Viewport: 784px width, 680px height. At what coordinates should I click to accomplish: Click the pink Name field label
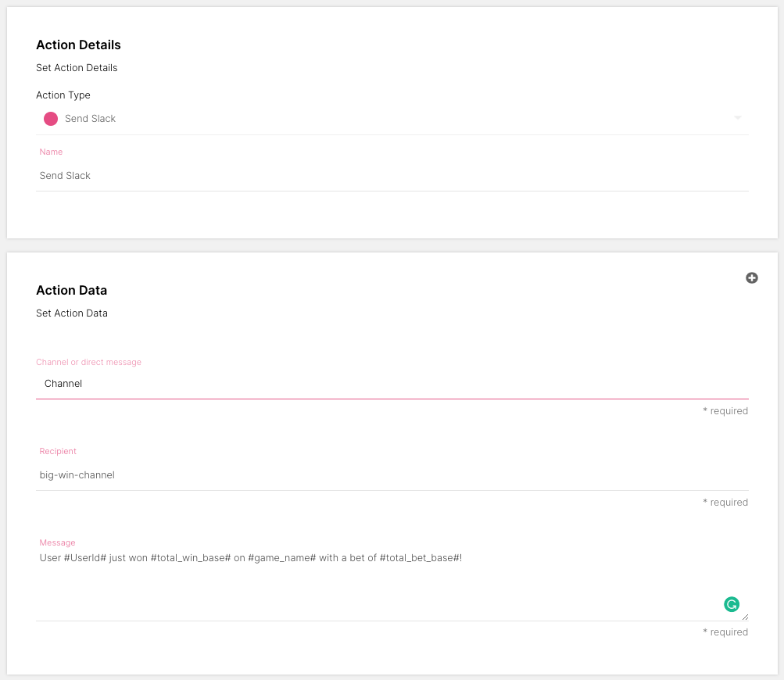51,152
